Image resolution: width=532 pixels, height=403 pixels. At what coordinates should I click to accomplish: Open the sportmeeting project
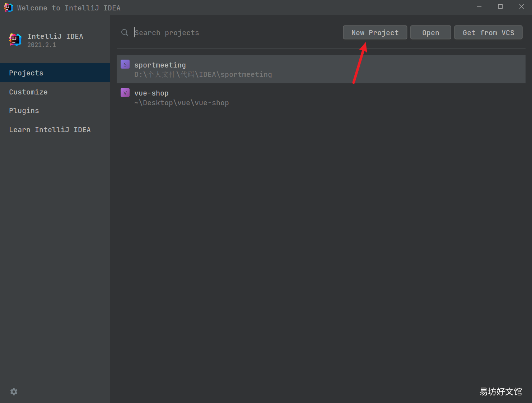(x=321, y=69)
